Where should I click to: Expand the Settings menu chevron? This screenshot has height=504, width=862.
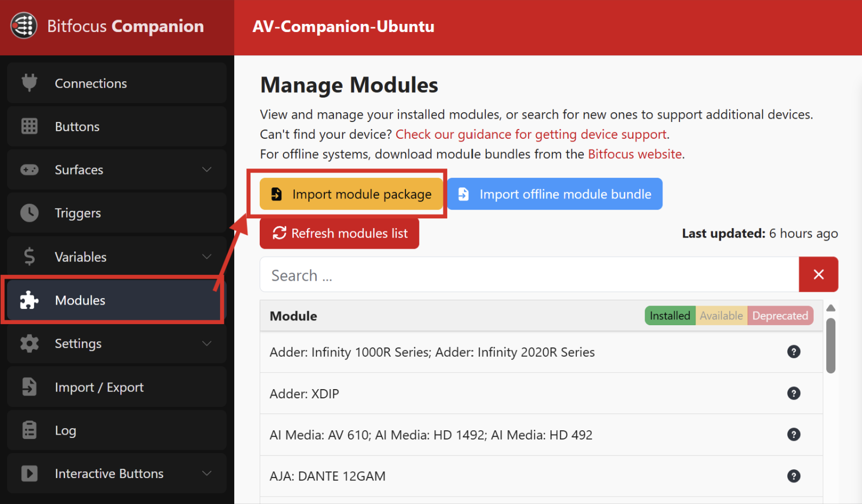tap(207, 344)
